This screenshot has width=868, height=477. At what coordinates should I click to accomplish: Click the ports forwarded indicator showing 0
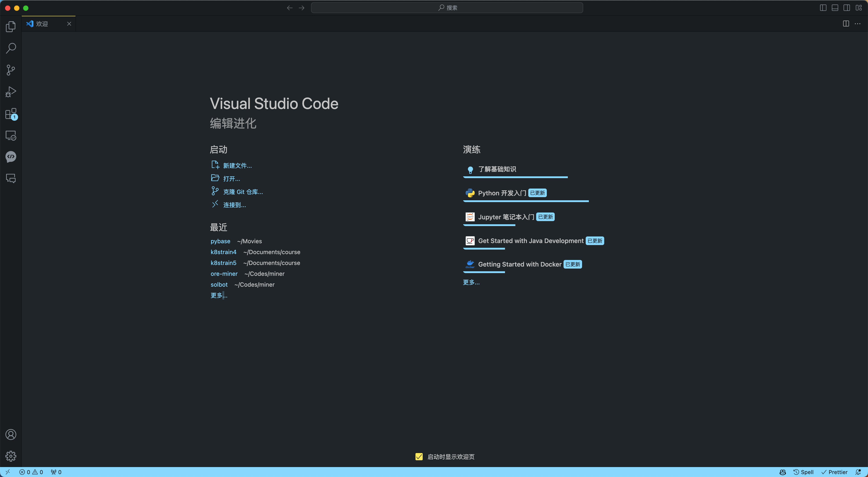pyautogui.click(x=56, y=472)
